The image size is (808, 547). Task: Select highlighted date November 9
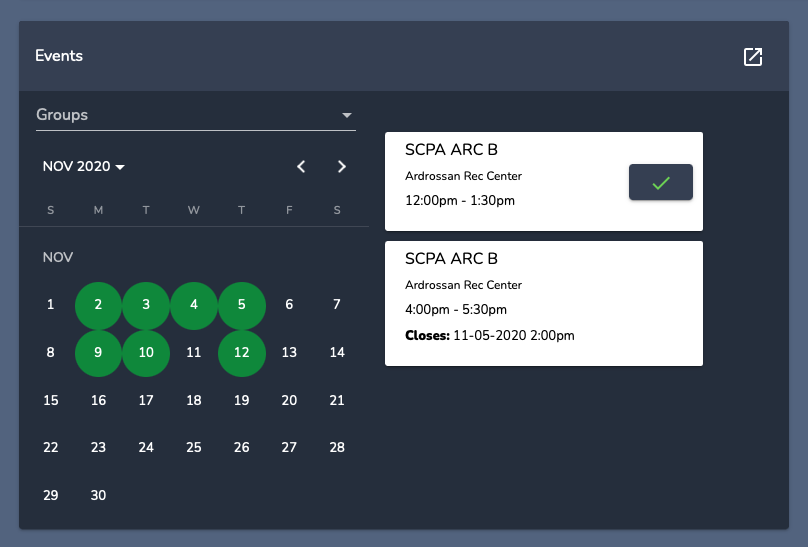coord(98,353)
